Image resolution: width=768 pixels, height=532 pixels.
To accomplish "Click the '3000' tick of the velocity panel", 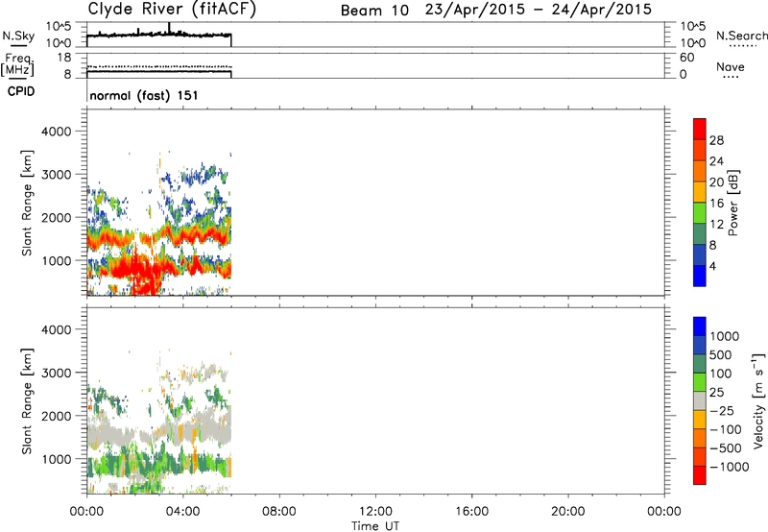I will pos(56,373).
